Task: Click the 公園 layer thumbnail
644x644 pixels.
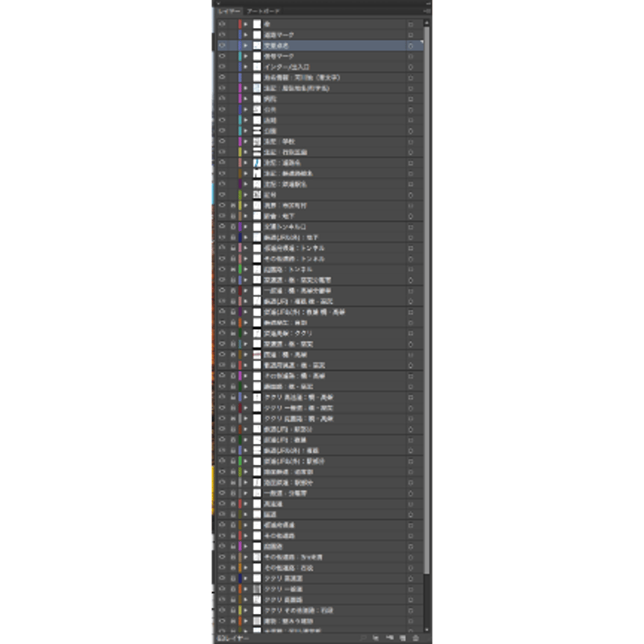Action: click(x=257, y=131)
